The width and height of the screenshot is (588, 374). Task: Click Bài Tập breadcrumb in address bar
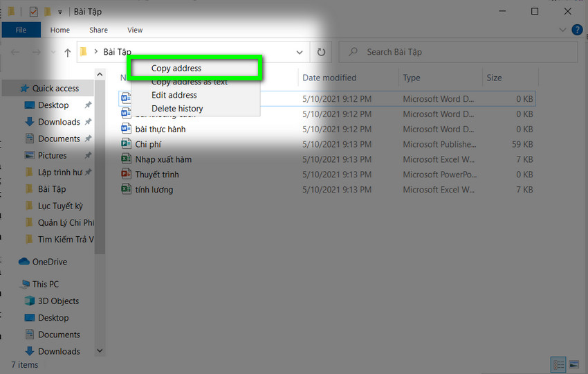click(117, 52)
